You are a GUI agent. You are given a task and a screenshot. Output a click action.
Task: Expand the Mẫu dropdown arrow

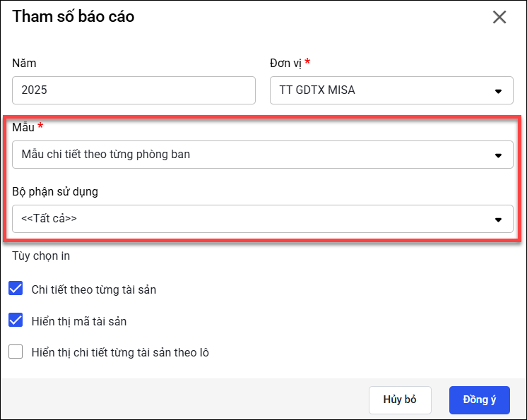[498, 155]
